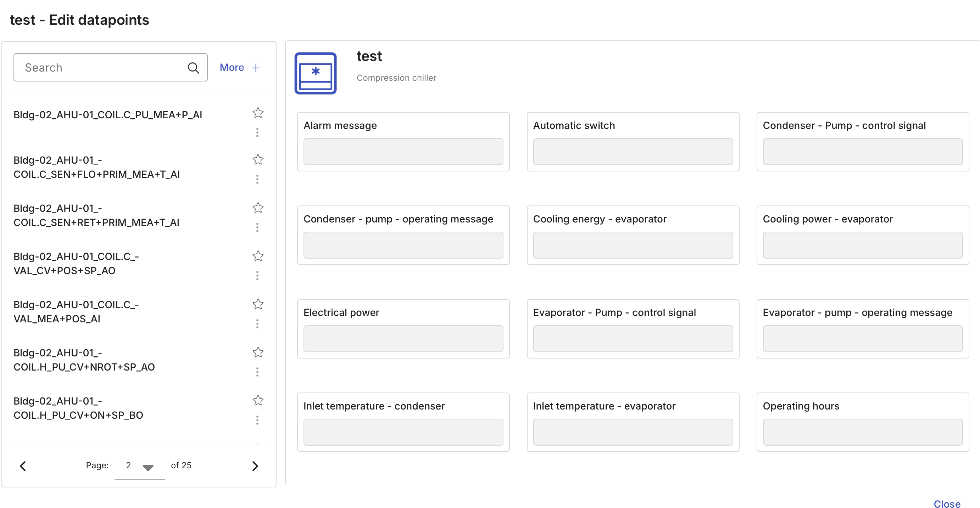Screen dimensions: 980x508
Task: Click the search magnifier icon
Action: tap(193, 68)
